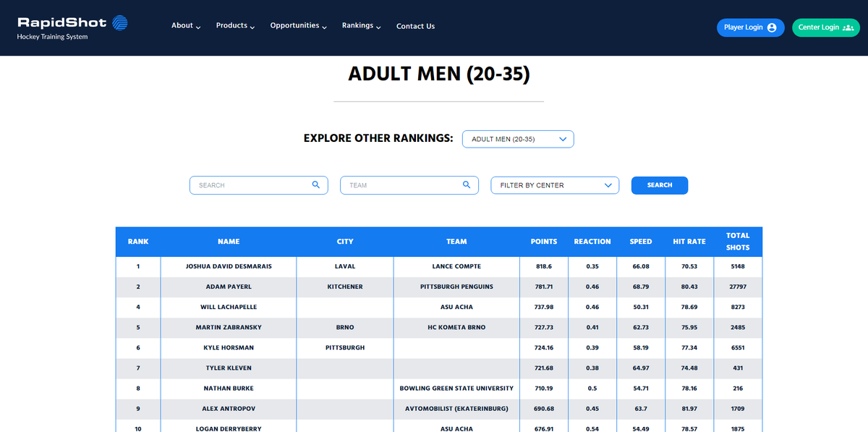This screenshot has width=868, height=432.
Task: Click the TEAM column header
Action: [x=456, y=242]
